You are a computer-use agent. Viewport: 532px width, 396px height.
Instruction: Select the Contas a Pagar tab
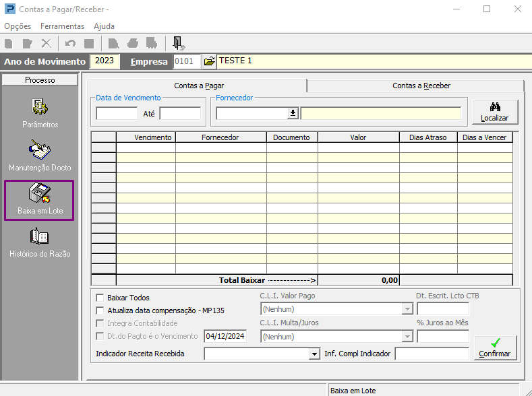click(199, 86)
